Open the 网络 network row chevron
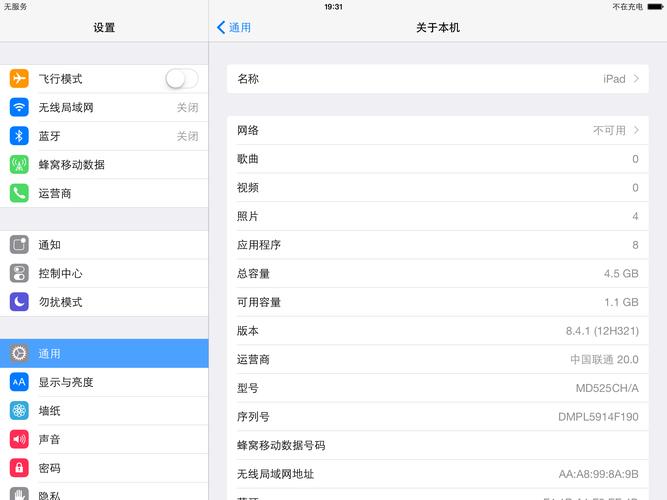 636,130
